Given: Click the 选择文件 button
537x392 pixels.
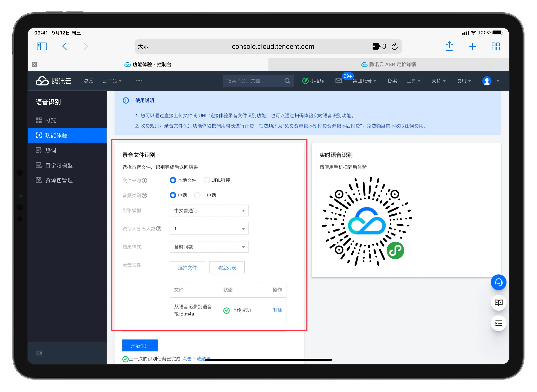Looking at the screenshot, I should tap(187, 268).
